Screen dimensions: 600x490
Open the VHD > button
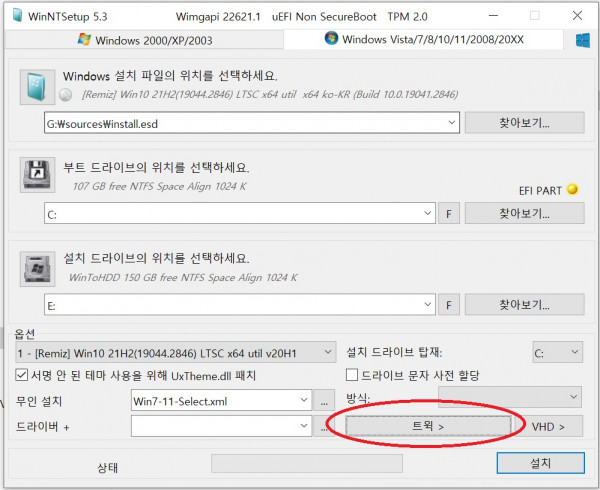(x=548, y=426)
